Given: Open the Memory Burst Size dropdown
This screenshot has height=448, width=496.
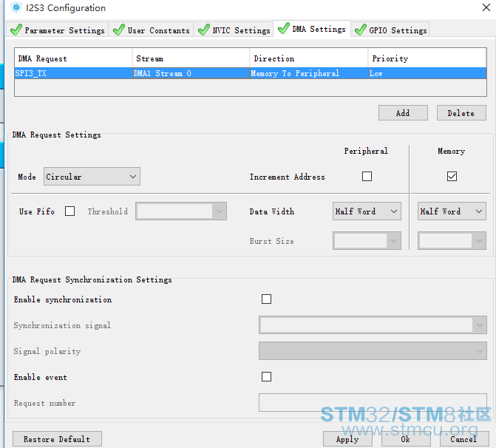Looking at the screenshot, I should 452,241.
